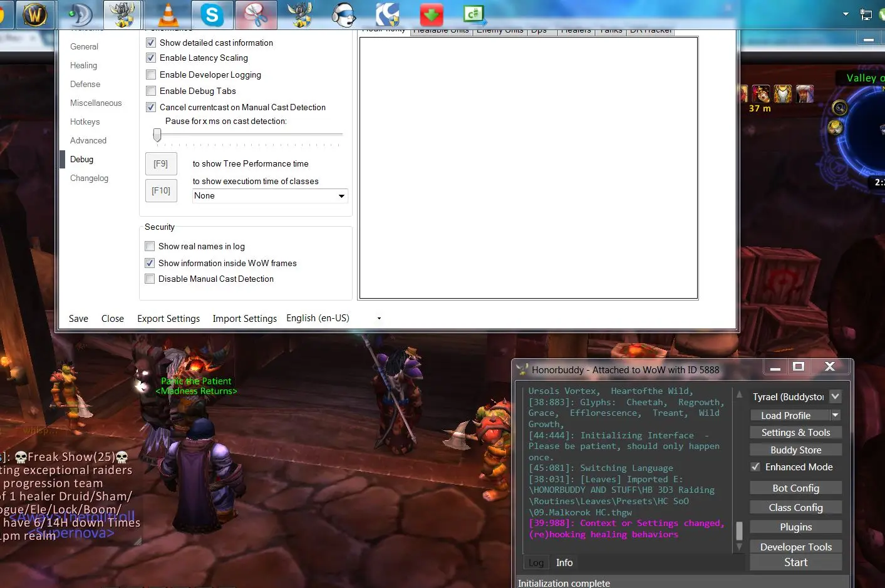Click Load Profile in Honorbuddy

click(x=790, y=415)
